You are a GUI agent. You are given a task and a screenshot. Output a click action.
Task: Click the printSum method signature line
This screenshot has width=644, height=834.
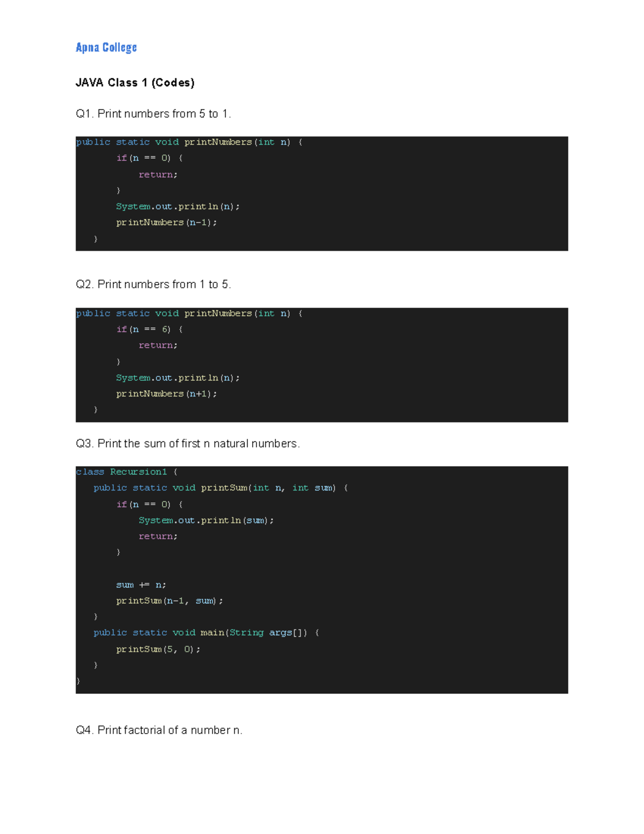(220, 488)
